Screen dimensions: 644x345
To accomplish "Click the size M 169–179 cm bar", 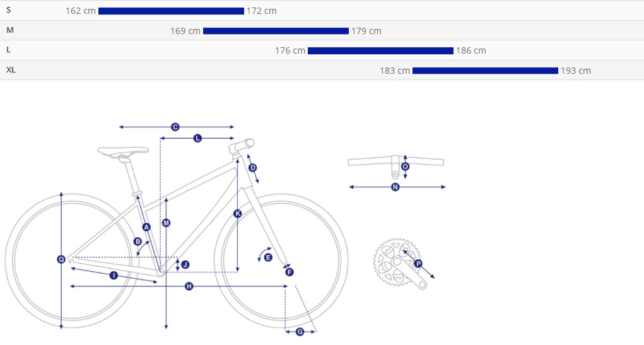I will (276, 31).
